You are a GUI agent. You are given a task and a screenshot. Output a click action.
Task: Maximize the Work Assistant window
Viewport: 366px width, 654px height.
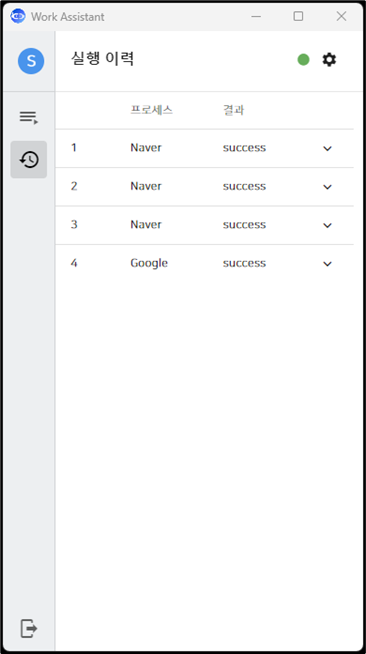point(298,16)
